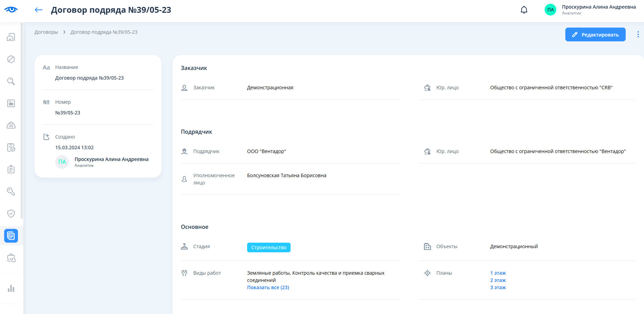Open the home/objects icon in sidebar

(x=11, y=37)
